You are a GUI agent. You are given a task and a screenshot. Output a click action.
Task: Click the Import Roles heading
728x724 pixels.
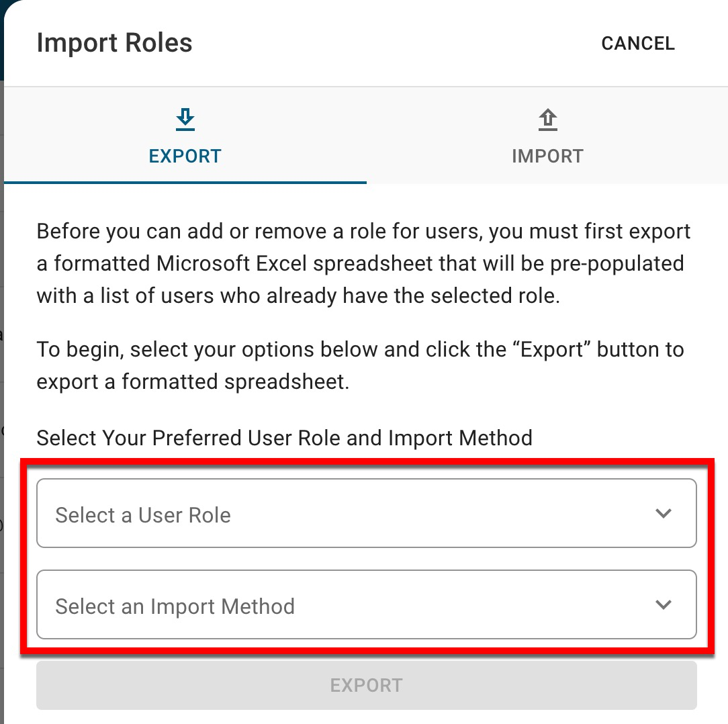tap(114, 43)
